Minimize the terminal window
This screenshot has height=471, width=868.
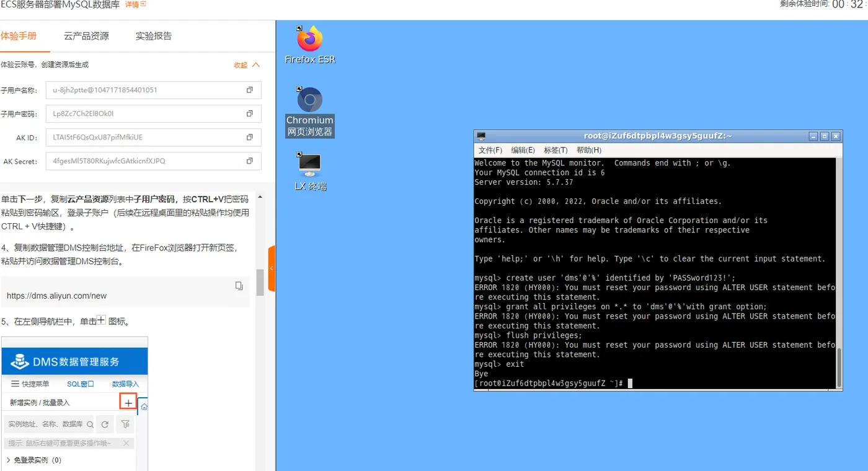pyautogui.click(x=813, y=136)
